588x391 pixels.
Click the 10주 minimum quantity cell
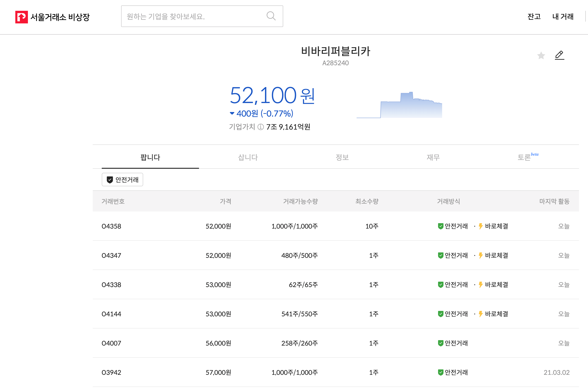pyautogui.click(x=372, y=226)
